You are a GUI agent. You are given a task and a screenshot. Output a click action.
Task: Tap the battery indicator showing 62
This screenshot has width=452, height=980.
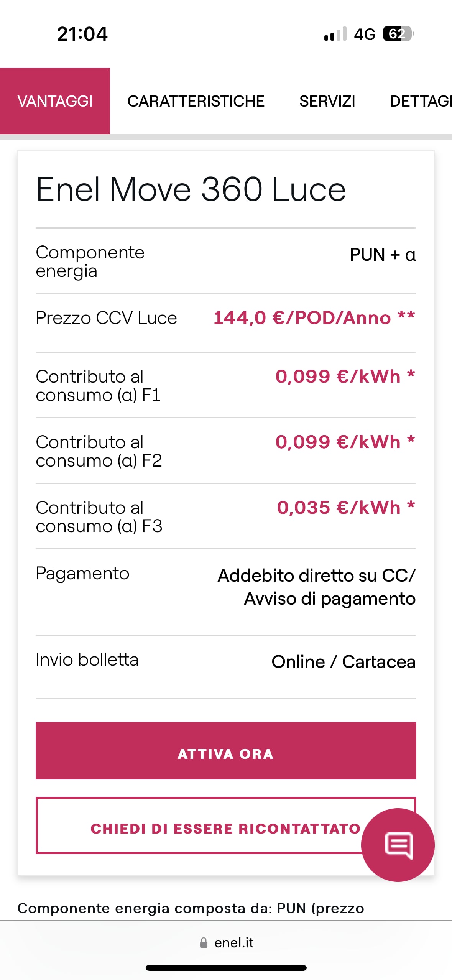coord(398,34)
